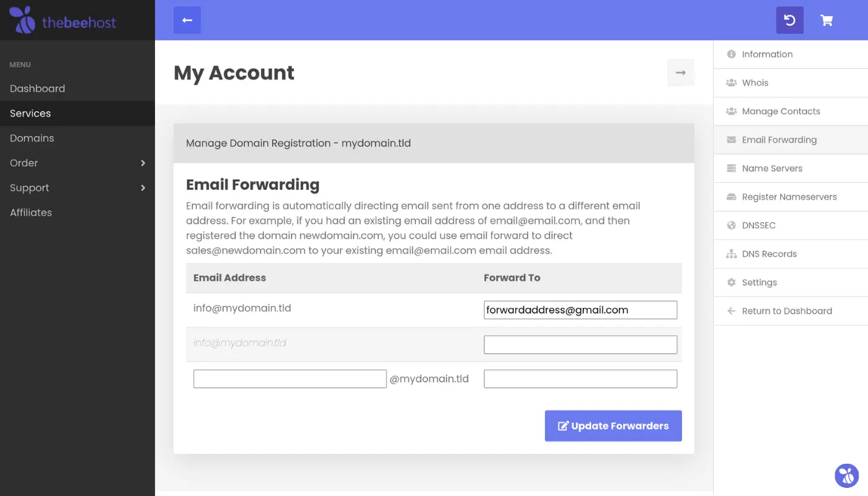Click the refresh/undo icon in top bar
This screenshot has height=496, width=868.
click(790, 20)
